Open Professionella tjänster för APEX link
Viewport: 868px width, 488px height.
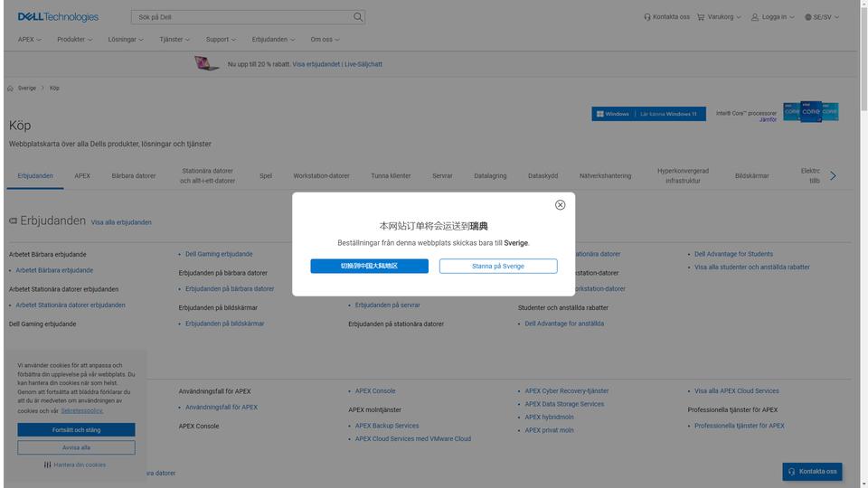[739, 426]
